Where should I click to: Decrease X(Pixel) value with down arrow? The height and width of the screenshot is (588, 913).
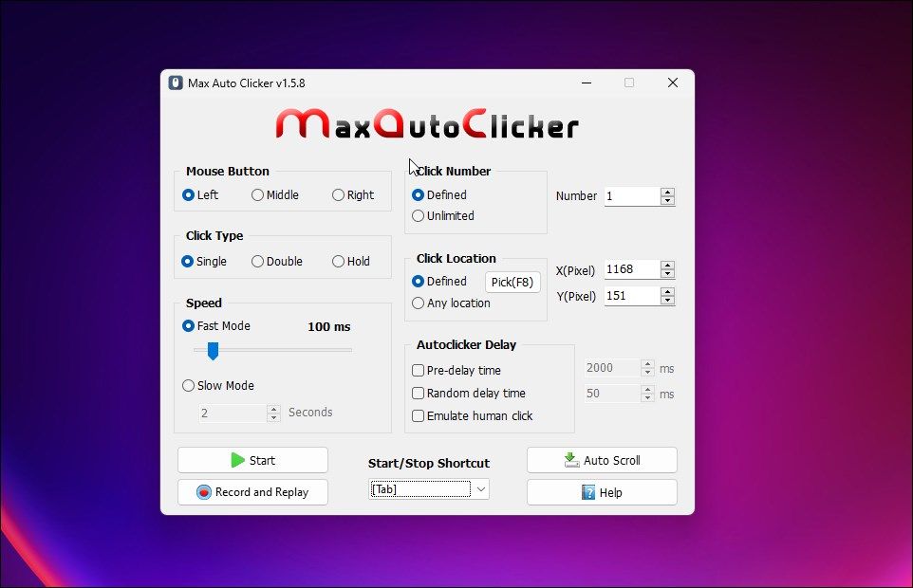tap(668, 274)
